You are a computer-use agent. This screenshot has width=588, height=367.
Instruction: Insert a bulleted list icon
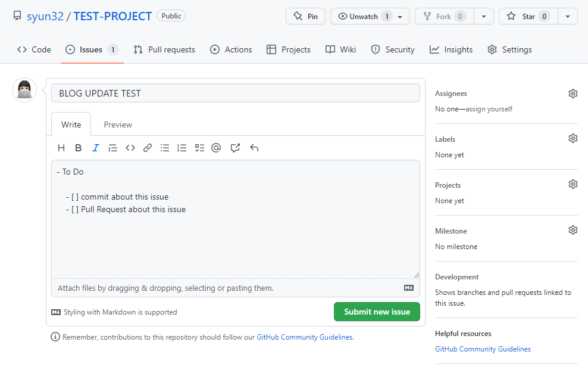tap(165, 148)
